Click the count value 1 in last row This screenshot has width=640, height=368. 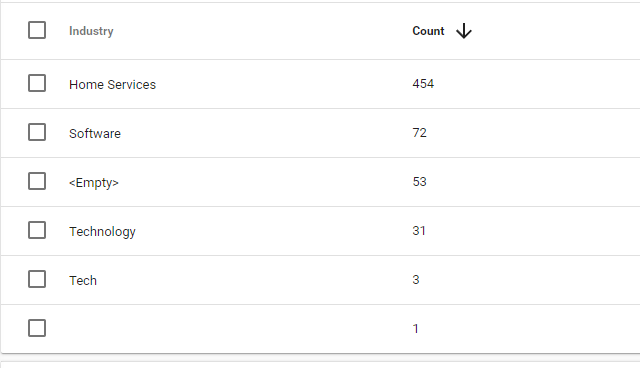pyautogui.click(x=416, y=328)
